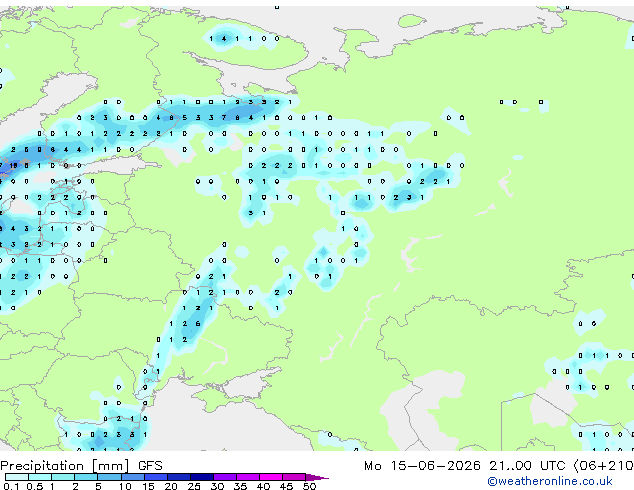The image size is (634, 490).
Task: Click the '30' legend label
Action: [217, 486]
